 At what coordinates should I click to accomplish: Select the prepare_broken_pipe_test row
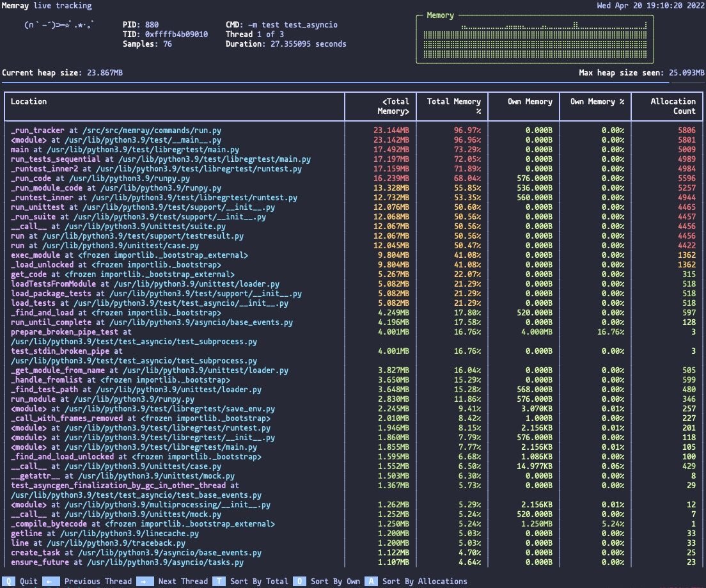(x=353, y=337)
